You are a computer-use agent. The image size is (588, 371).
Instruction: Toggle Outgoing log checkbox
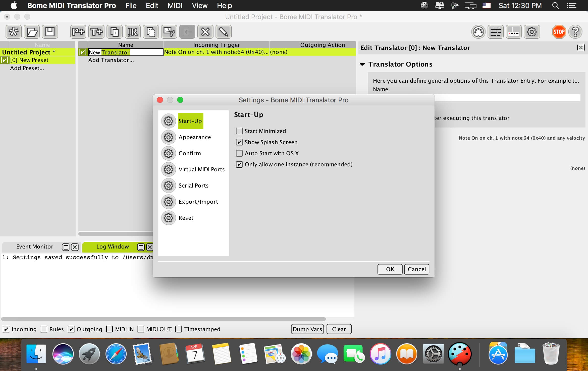pyautogui.click(x=71, y=329)
